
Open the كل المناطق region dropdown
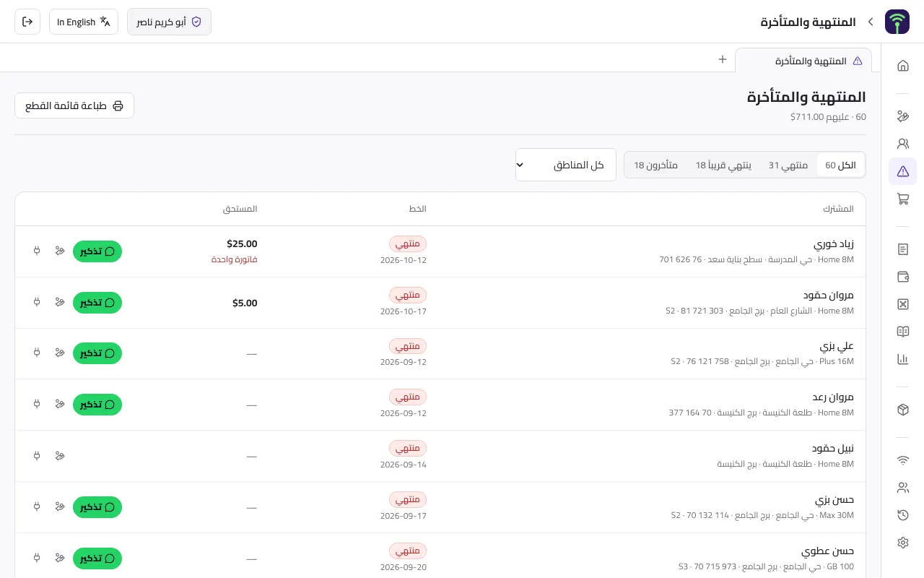565,165
